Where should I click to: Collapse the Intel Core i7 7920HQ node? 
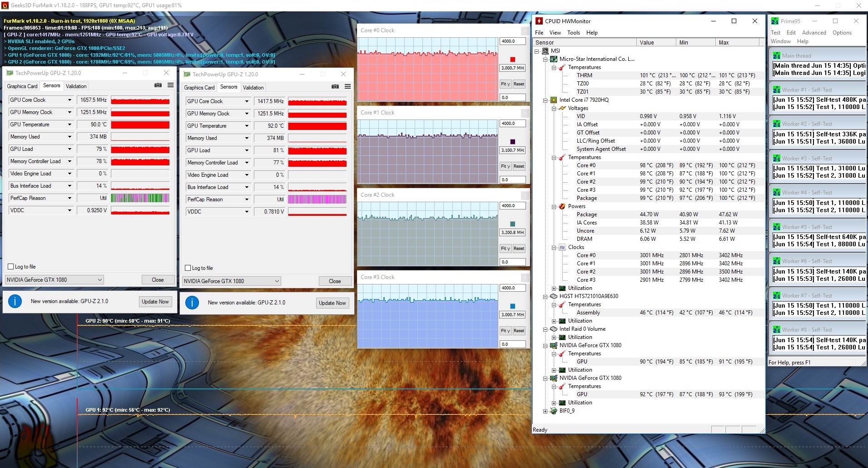click(x=546, y=100)
